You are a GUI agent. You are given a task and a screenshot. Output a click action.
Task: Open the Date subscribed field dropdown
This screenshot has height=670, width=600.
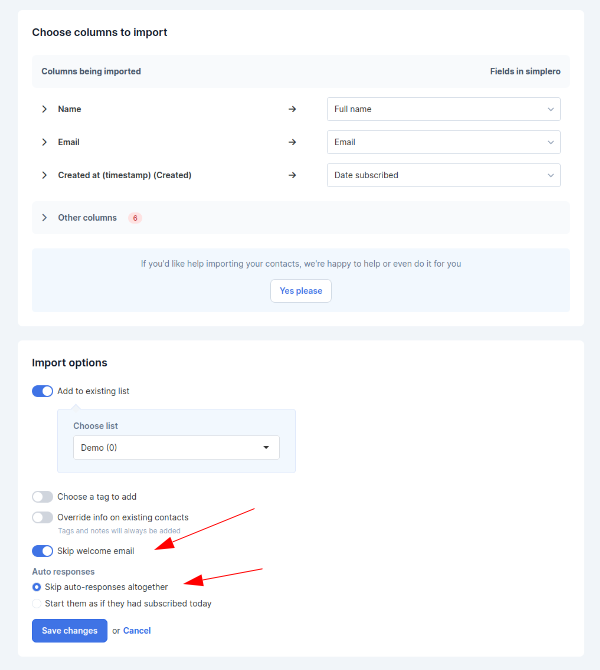(x=444, y=175)
